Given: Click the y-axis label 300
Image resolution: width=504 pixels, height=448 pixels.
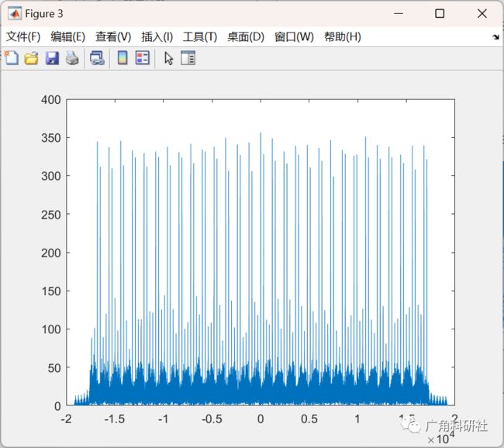Looking at the screenshot, I should click(x=51, y=176).
